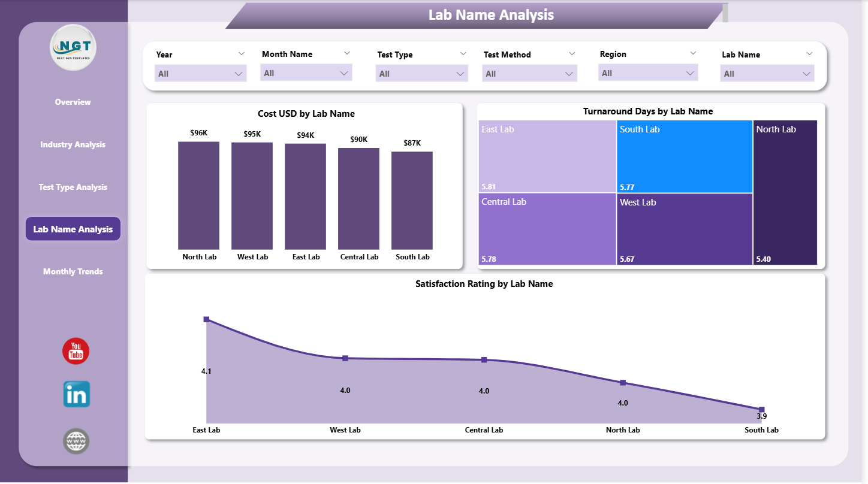Click the YouTube icon in sidebar
This screenshot has width=868, height=484.
tap(76, 351)
